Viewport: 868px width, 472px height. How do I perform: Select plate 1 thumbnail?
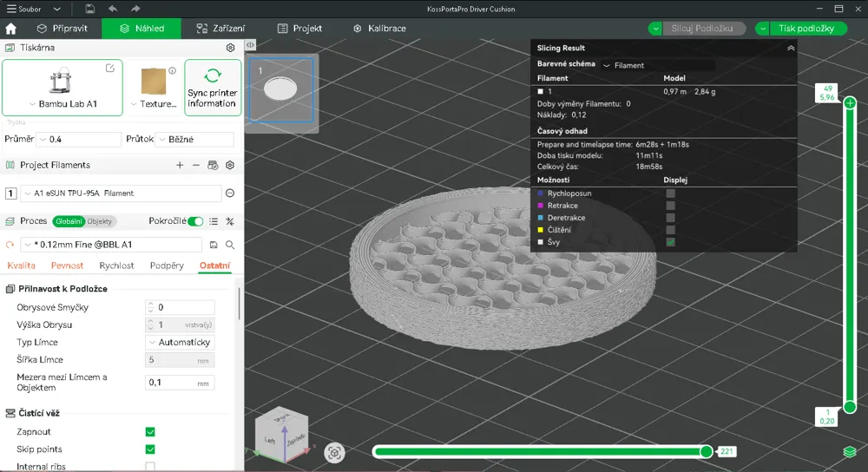tap(281, 89)
